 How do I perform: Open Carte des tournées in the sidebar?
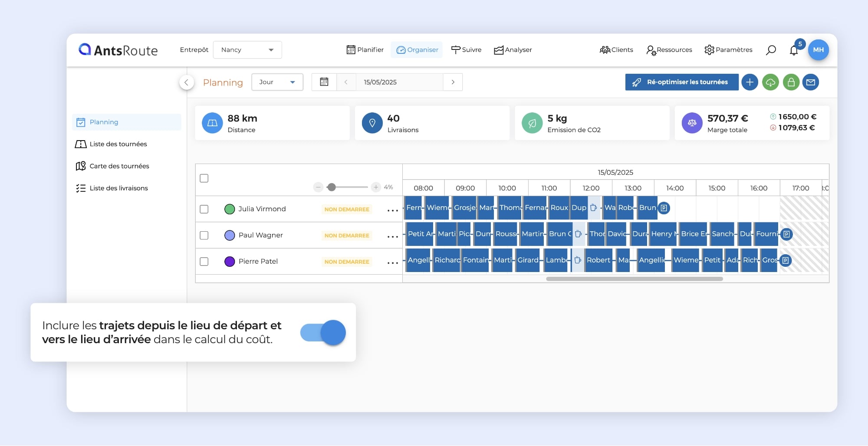(x=112, y=166)
